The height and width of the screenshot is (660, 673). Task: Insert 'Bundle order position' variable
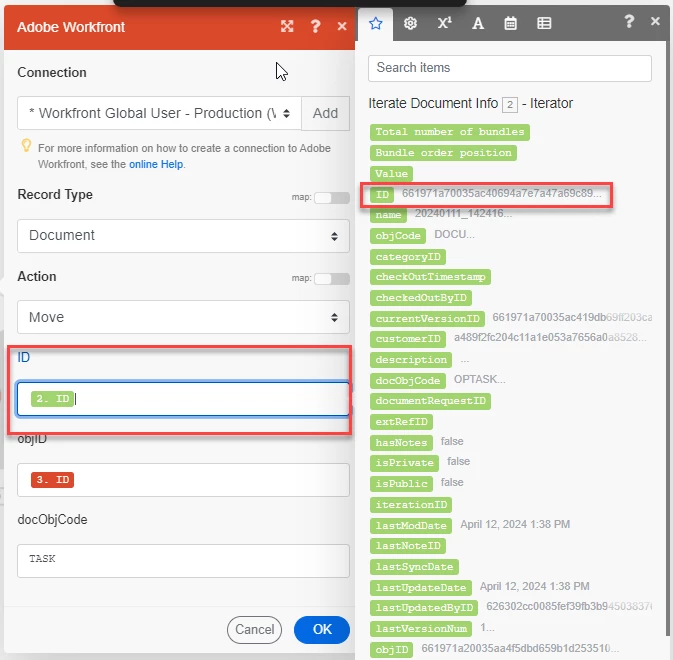point(443,153)
